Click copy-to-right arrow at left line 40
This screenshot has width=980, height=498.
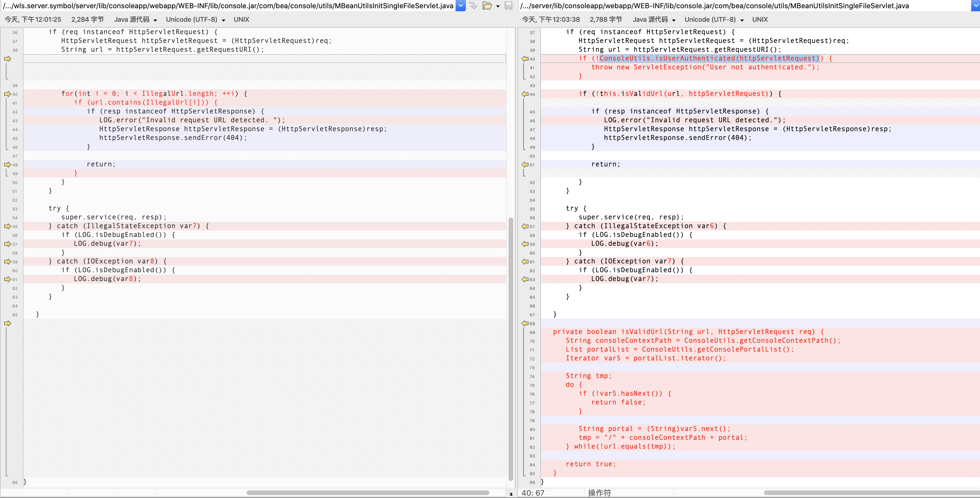tap(8, 94)
